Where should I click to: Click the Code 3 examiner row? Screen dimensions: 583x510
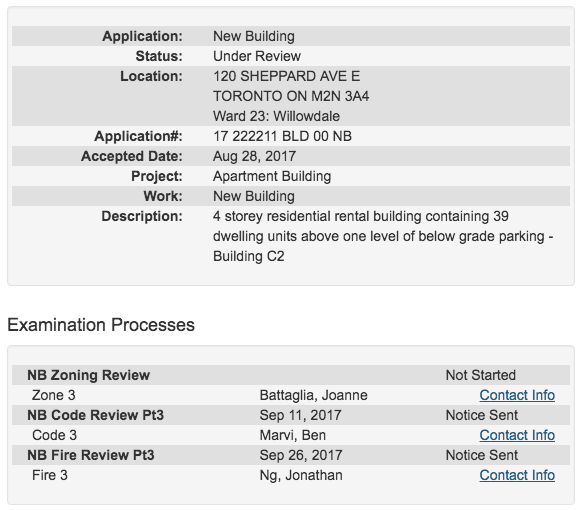tap(291, 435)
